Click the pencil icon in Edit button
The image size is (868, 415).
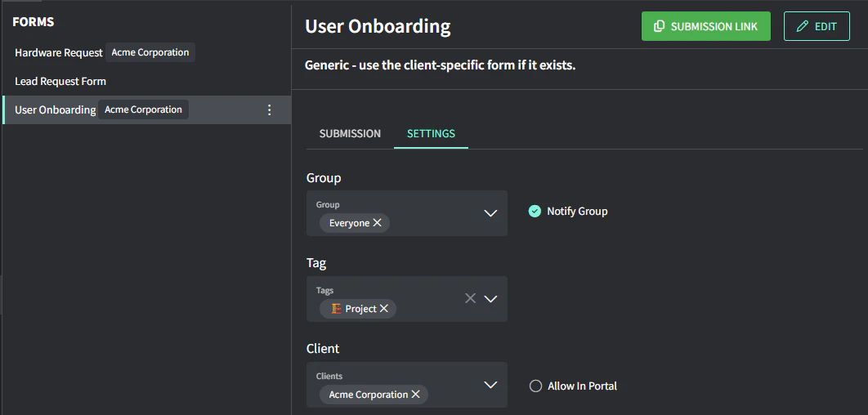[x=802, y=27]
